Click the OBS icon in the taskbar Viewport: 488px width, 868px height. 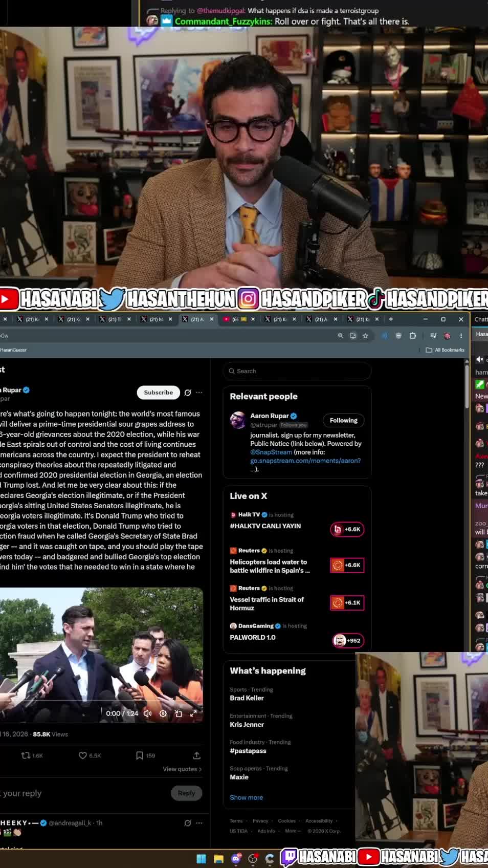[x=253, y=859]
